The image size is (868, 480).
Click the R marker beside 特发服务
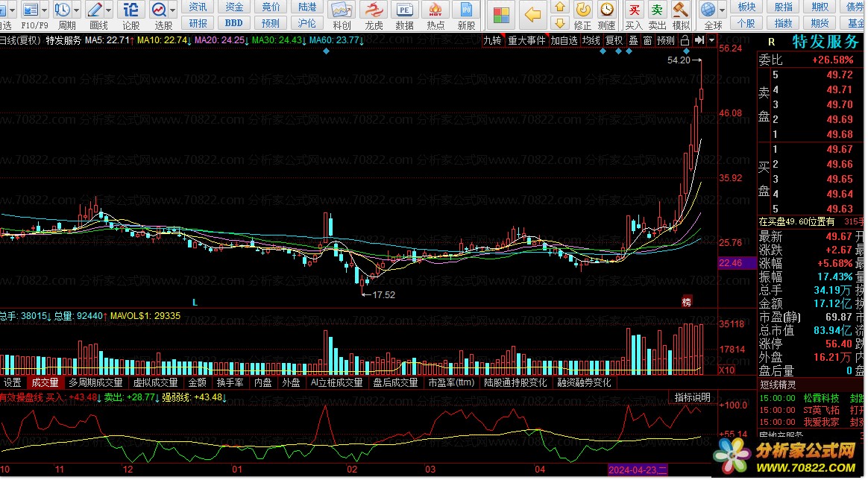[x=771, y=42]
